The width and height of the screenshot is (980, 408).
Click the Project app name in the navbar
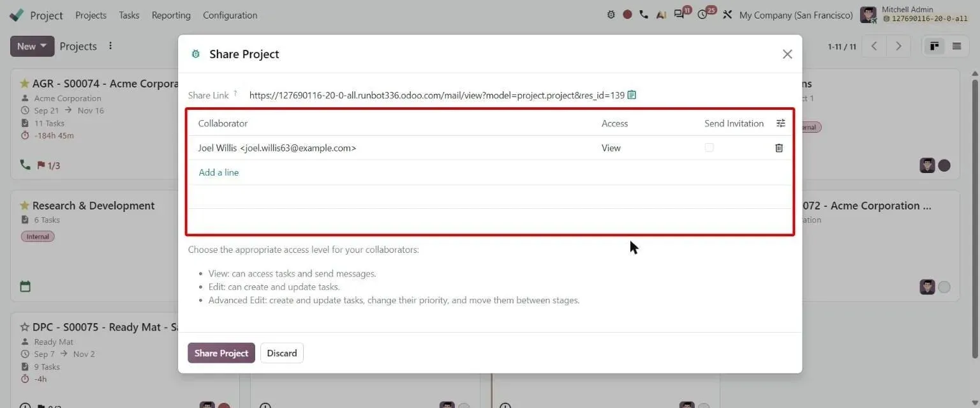click(x=47, y=15)
